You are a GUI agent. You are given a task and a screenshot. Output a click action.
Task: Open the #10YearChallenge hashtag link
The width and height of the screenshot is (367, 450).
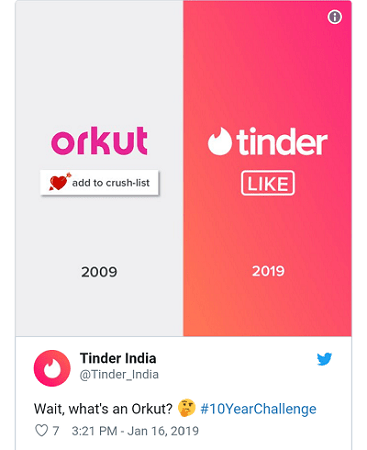pos(258,409)
